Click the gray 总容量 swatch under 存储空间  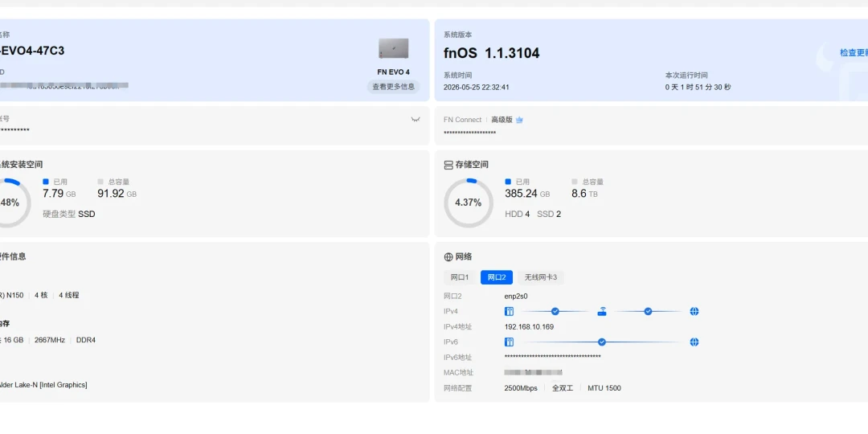click(x=575, y=182)
